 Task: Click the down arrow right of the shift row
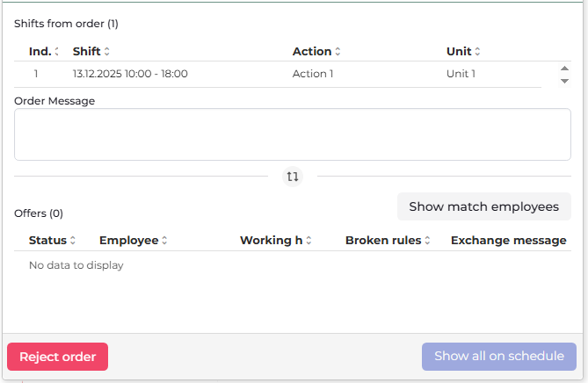(564, 81)
